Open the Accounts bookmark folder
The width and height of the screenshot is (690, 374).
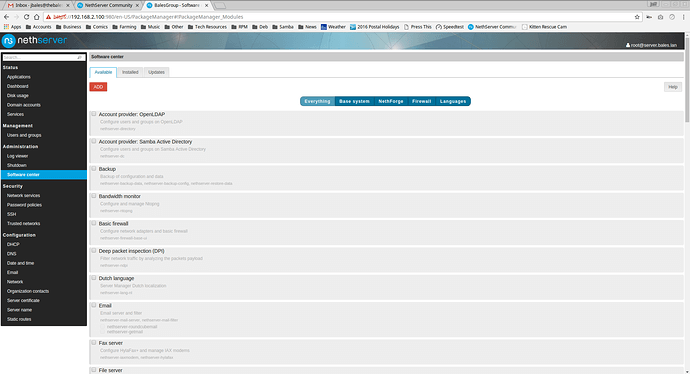click(38, 27)
